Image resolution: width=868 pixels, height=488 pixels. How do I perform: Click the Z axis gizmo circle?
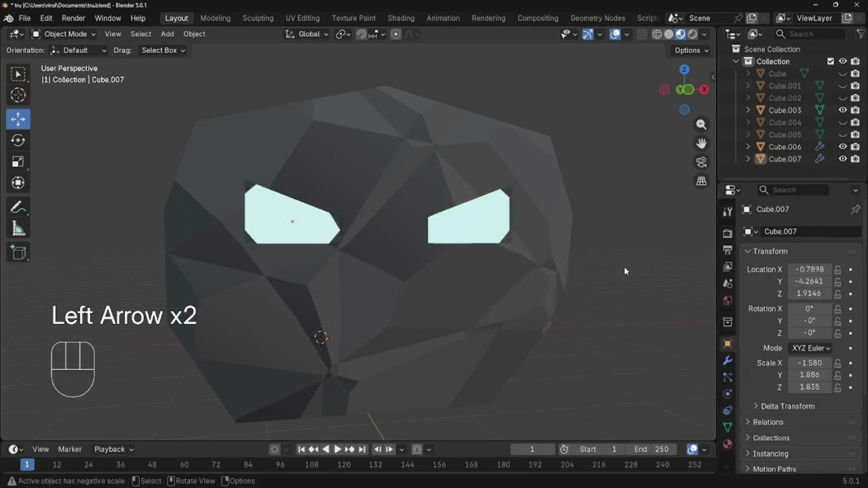pyautogui.click(x=684, y=70)
